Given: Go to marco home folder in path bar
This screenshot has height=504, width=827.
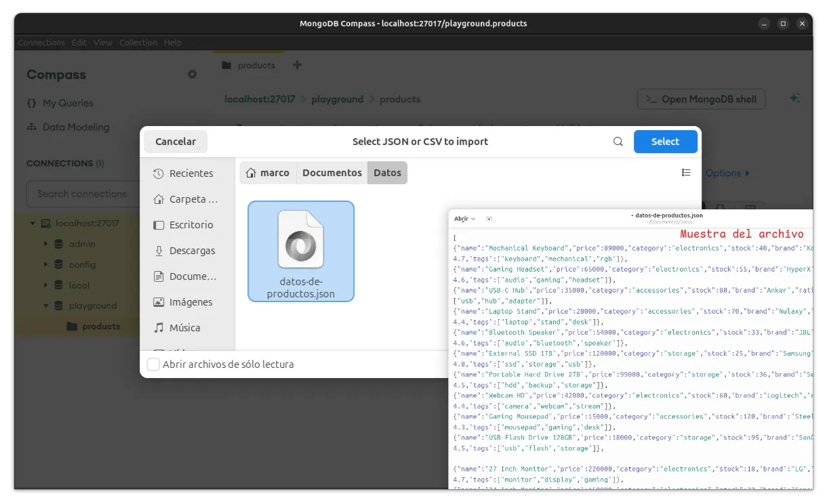Looking at the screenshot, I should tap(268, 173).
